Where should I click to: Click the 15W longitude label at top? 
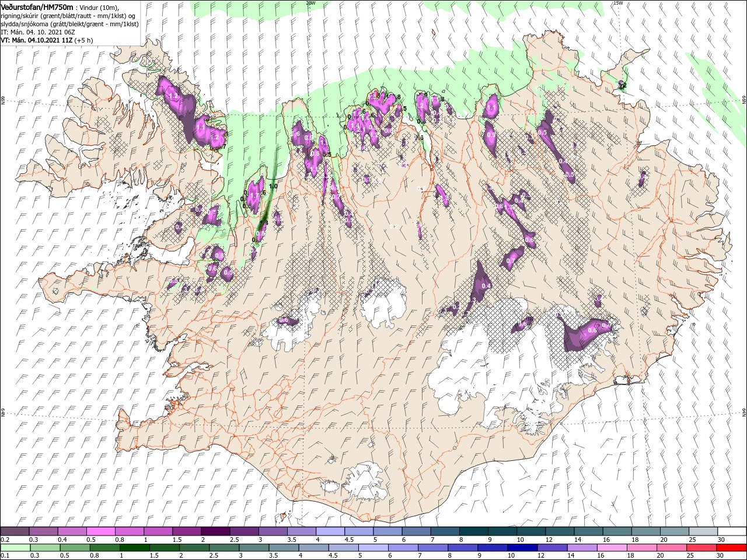click(618, 3)
